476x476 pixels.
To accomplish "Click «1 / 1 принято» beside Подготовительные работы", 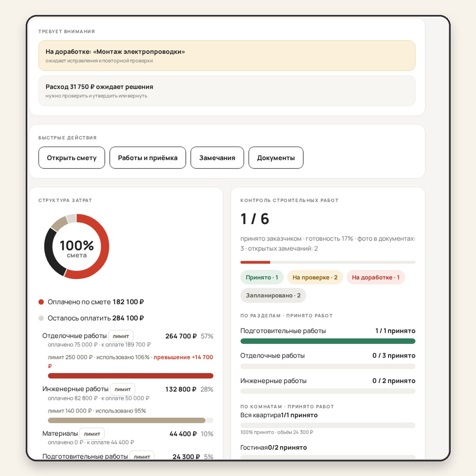I will pos(395,331).
